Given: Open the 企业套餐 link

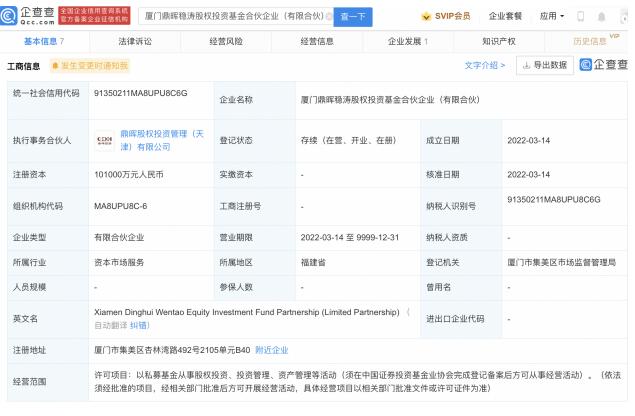Looking at the screenshot, I should coord(505,16).
